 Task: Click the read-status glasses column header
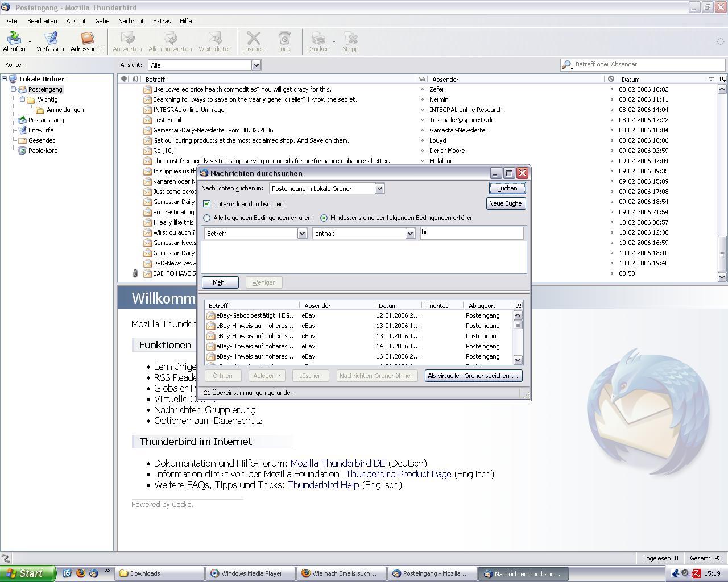(422, 79)
